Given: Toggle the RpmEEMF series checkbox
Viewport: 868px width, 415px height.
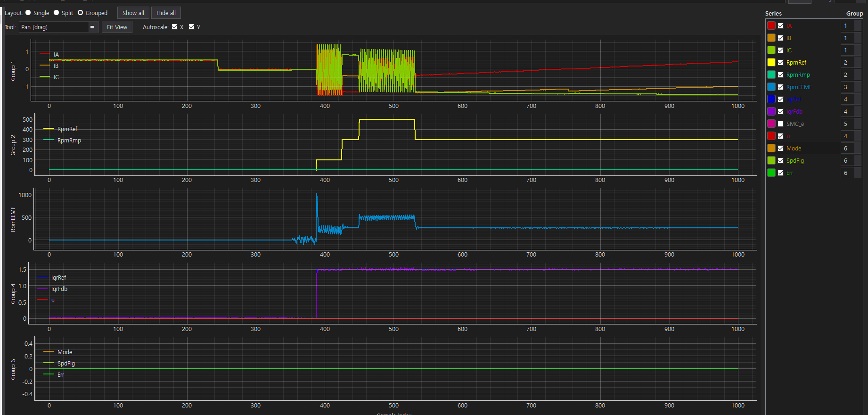Looking at the screenshot, I should [x=781, y=87].
